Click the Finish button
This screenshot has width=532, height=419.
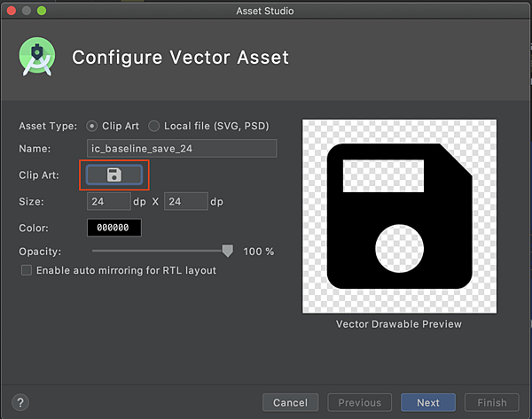[492, 402]
